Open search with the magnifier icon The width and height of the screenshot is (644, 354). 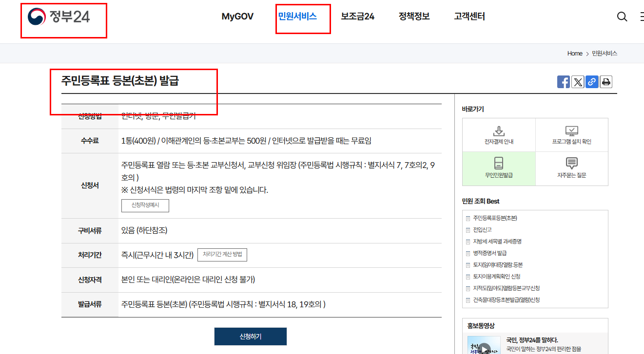point(622,16)
